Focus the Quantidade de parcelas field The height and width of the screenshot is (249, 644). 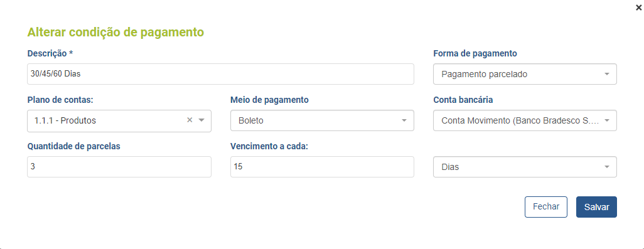(x=119, y=167)
